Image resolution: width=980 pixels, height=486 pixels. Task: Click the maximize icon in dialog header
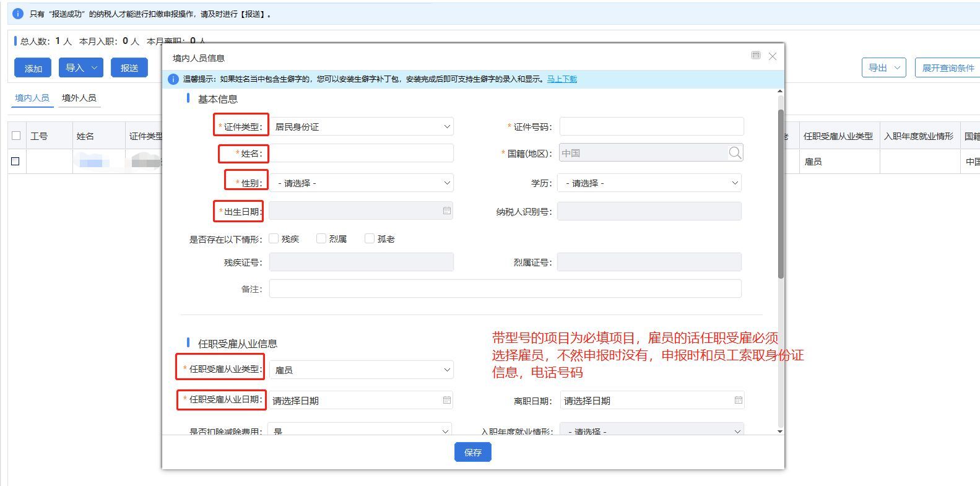point(755,56)
